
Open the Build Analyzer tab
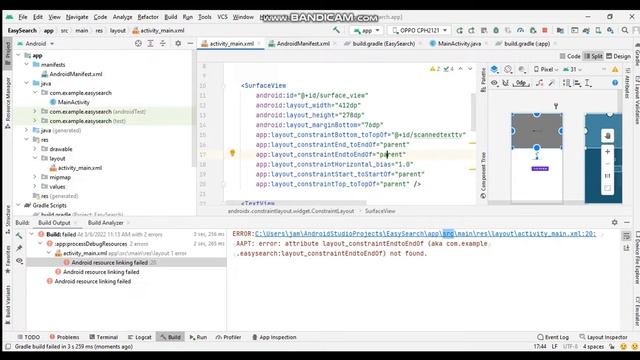105,222
